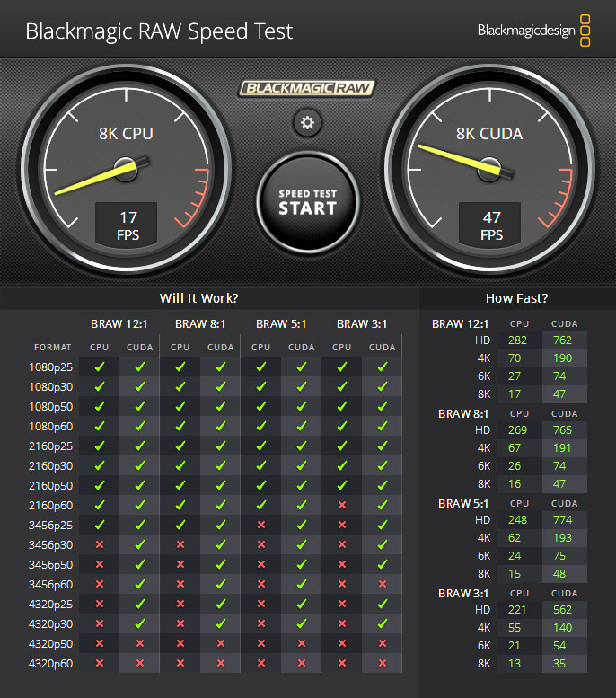Click the 'Blackmagic RAW Speed Test' title
616x698 pixels.
159,31
